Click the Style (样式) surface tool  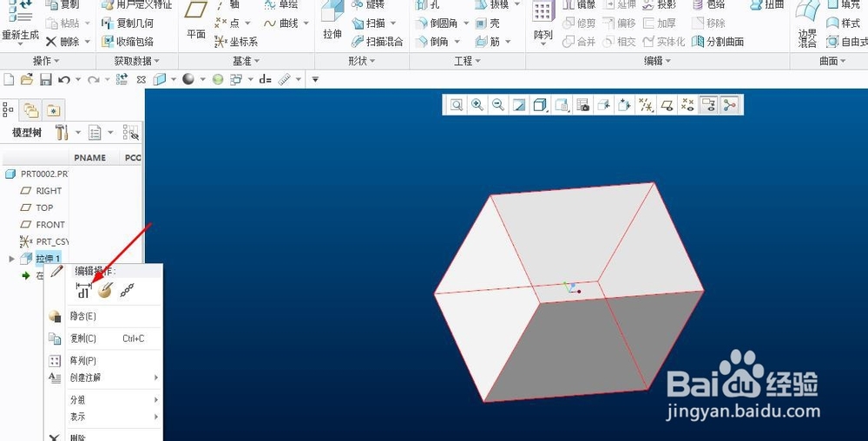click(843, 23)
